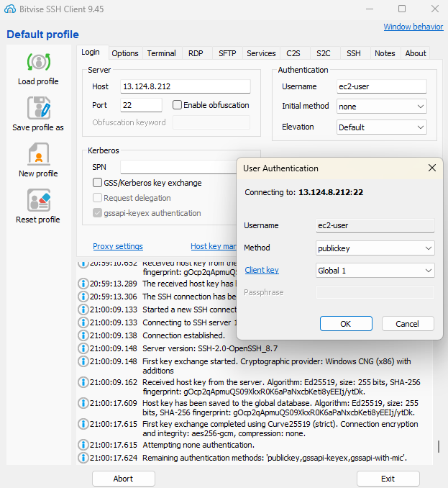
Task: Click the Reset profile icon
Action: (39, 200)
